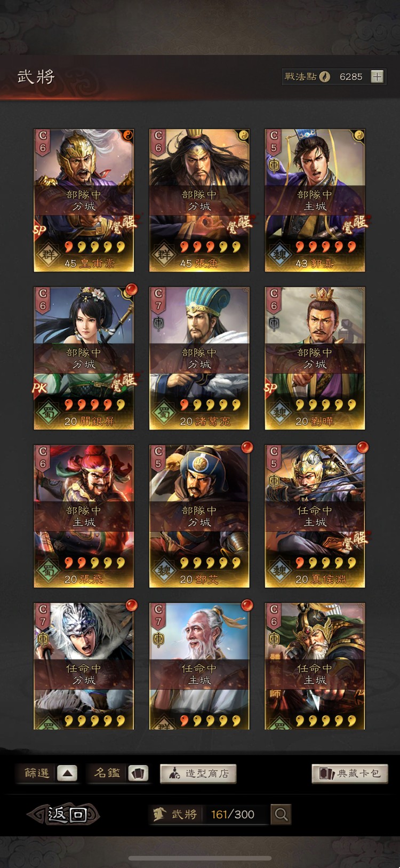Open the 名鑑 card catalog icon
Image resolution: width=400 pixels, height=868 pixels.
tap(138, 773)
